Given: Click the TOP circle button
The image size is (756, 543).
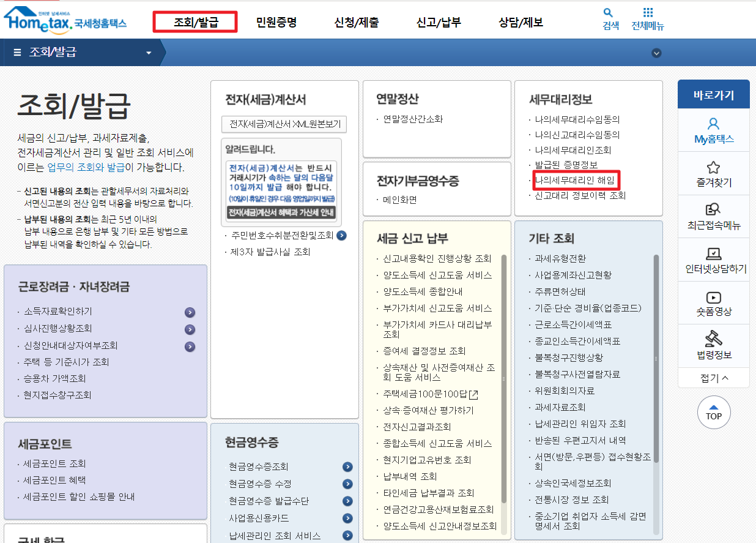Looking at the screenshot, I should [713, 413].
